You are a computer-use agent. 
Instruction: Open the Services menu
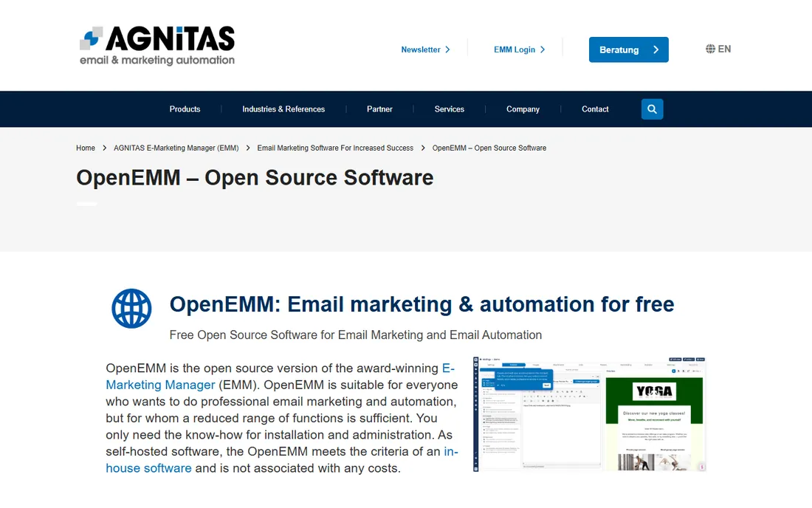(449, 109)
